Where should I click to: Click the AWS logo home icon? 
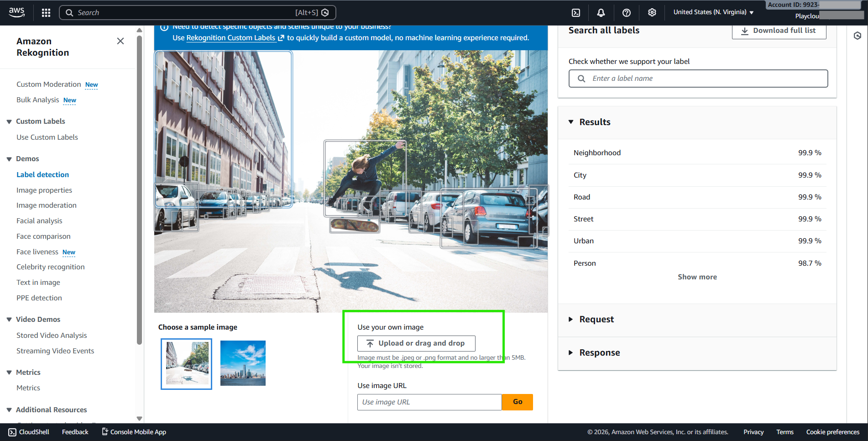pos(17,12)
